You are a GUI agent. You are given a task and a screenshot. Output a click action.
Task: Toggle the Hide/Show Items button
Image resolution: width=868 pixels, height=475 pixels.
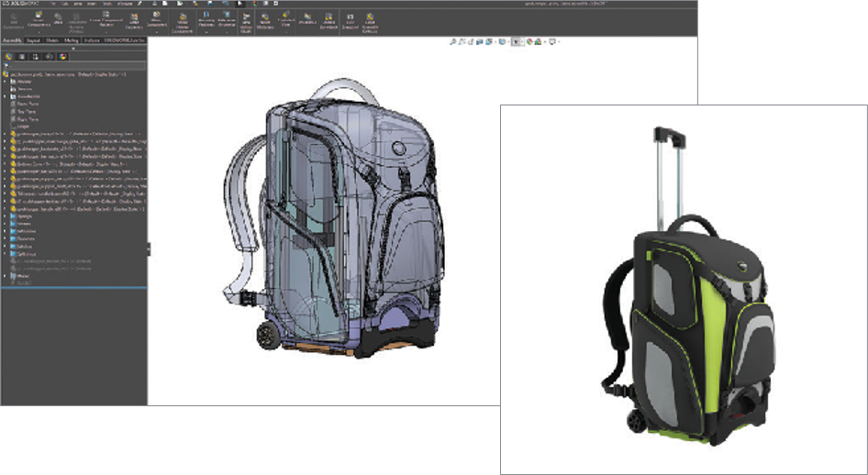516,41
